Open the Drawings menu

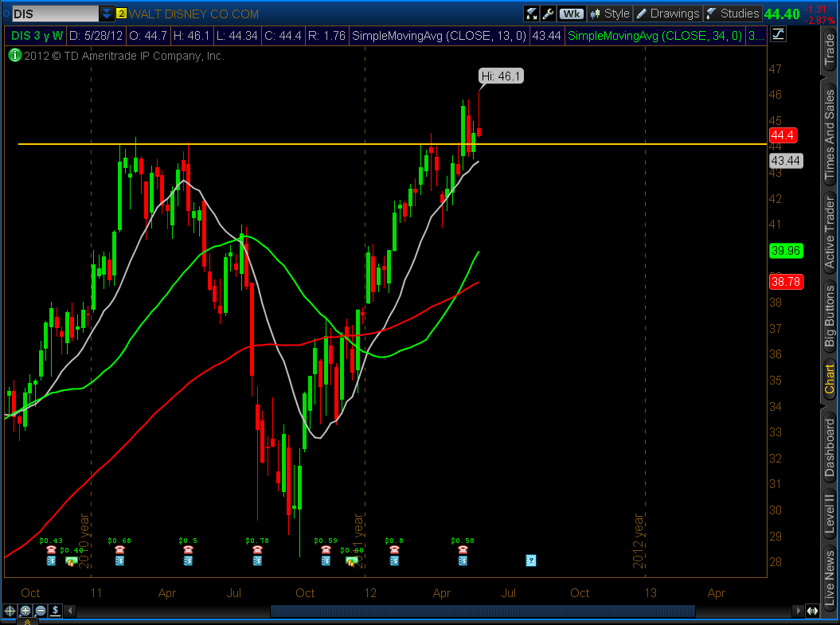click(667, 14)
